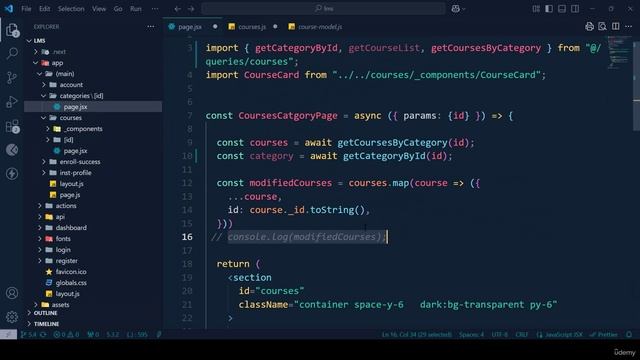
Task: Switch to the courses.js tab
Action: pos(252,27)
